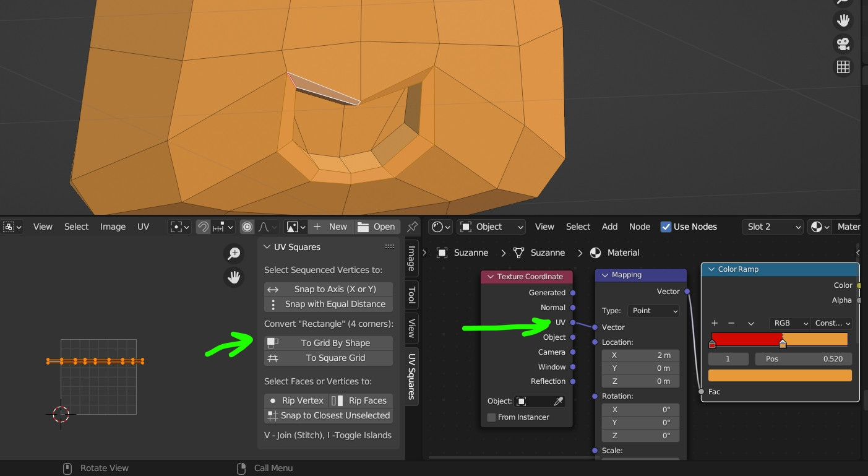Viewport: 868px width, 476px height.
Task: Collapse the Color Ramp node
Action: pos(711,269)
